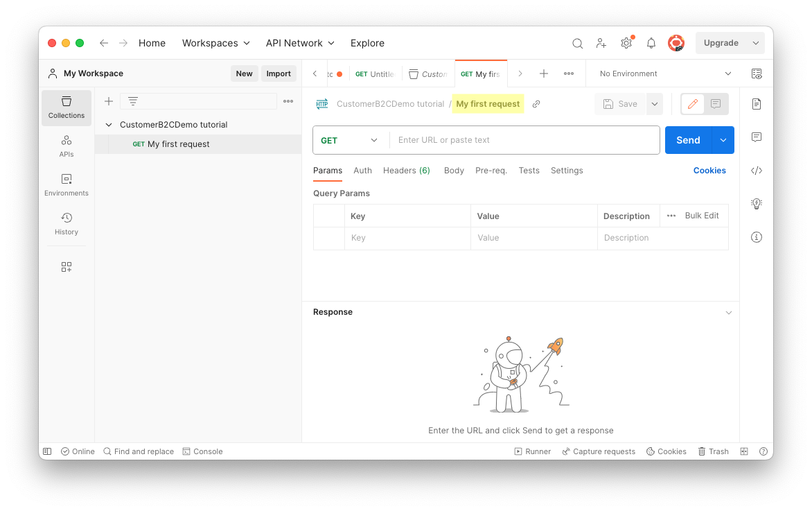Open documentation icon in right sidebar
The height and width of the screenshot is (511, 812).
757,104
